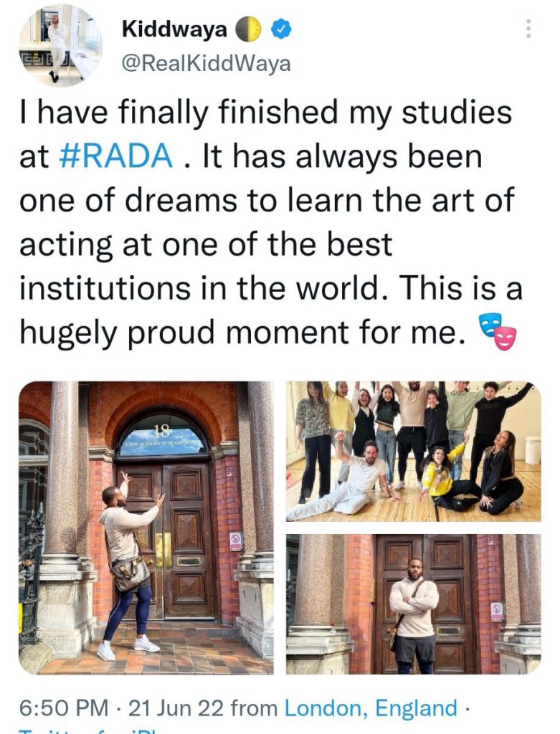Open the #RADA hashtag
The width and height of the screenshot is (560, 734).
pyautogui.click(x=117, y=156)
